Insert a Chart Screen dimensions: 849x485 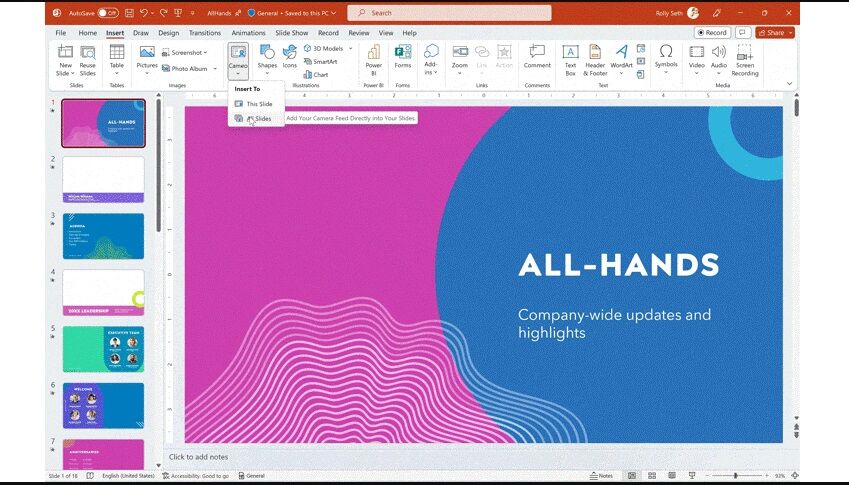pyautogui.click(x=316, y=75)
